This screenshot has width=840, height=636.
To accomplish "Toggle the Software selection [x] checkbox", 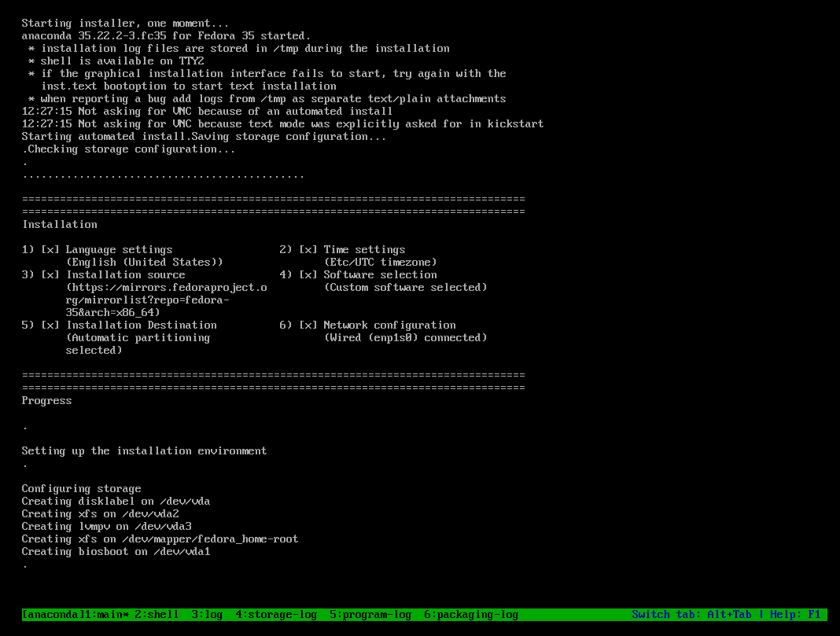I will pyautogui.click(x=308, y=274).
